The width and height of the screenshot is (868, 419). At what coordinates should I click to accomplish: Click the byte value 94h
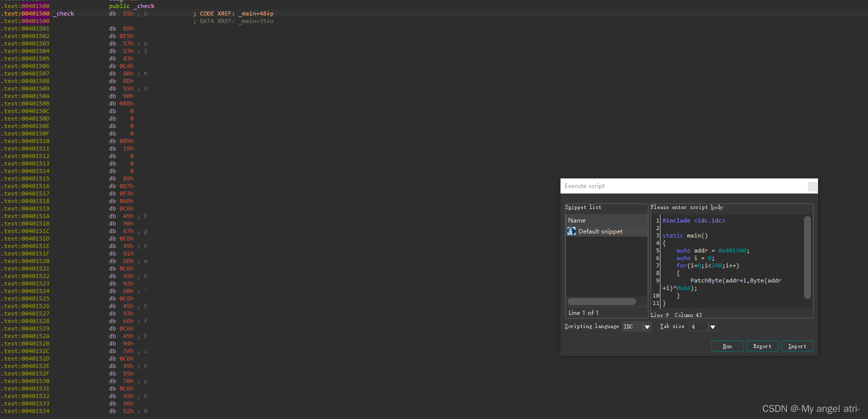(128, 343)
